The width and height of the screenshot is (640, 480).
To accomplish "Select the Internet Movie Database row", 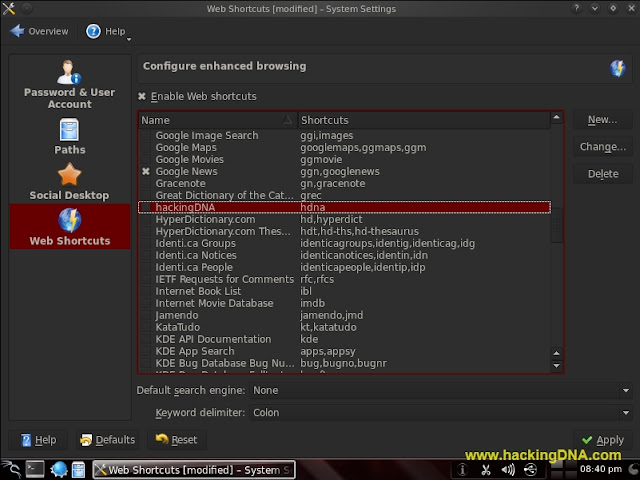I will point(344,303).
